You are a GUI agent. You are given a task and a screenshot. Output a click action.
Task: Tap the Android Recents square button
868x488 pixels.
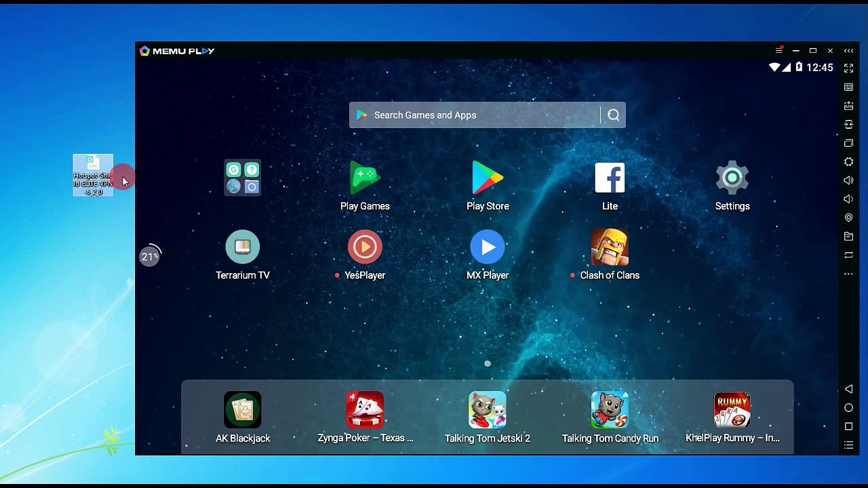[848, 426]
